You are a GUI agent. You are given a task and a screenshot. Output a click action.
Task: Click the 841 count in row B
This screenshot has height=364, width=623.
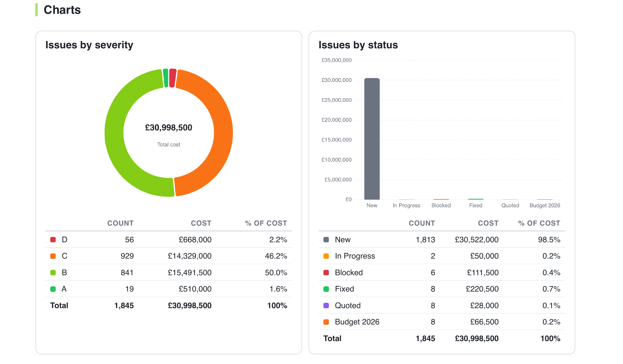click(127, 273)
